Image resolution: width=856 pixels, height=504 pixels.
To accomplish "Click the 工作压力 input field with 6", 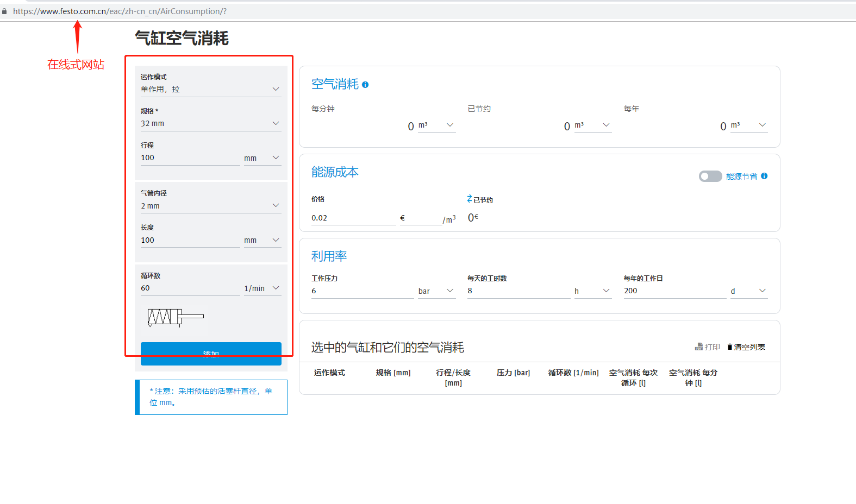I will point(363,291).
